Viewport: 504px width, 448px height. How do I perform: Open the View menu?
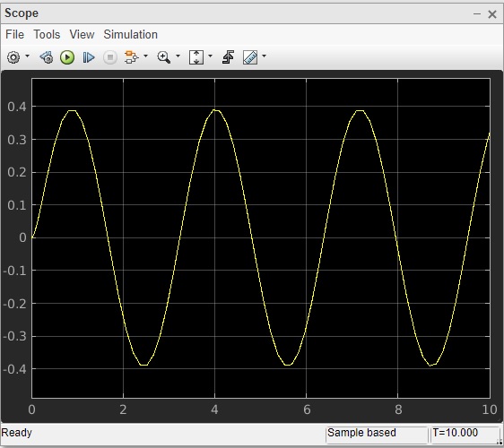click(82, 34)
